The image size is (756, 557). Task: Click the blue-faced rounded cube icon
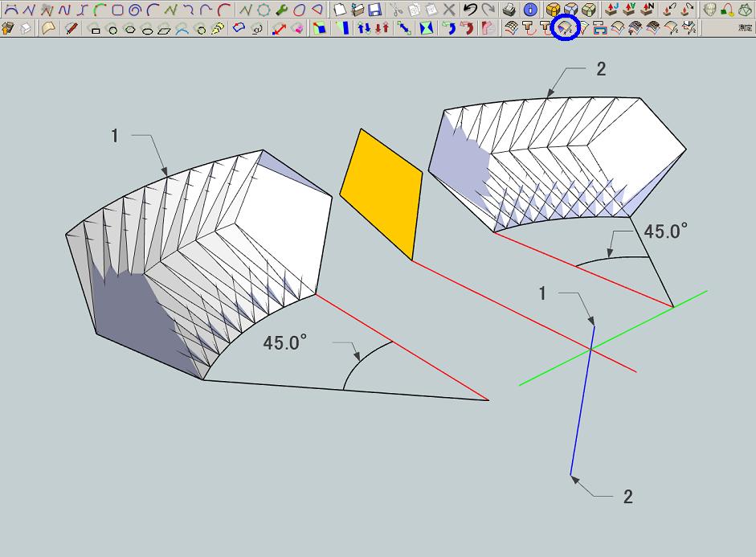point(571,9)
